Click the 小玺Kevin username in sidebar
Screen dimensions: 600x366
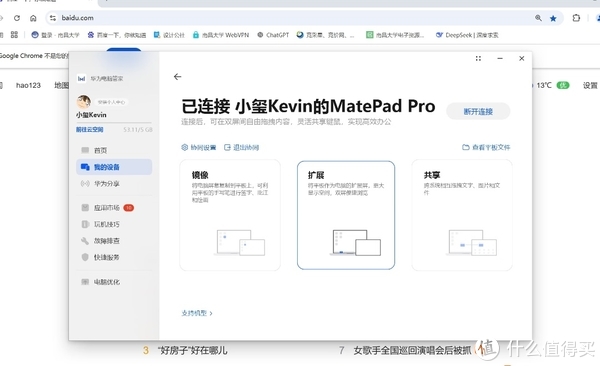pos(91,115)
